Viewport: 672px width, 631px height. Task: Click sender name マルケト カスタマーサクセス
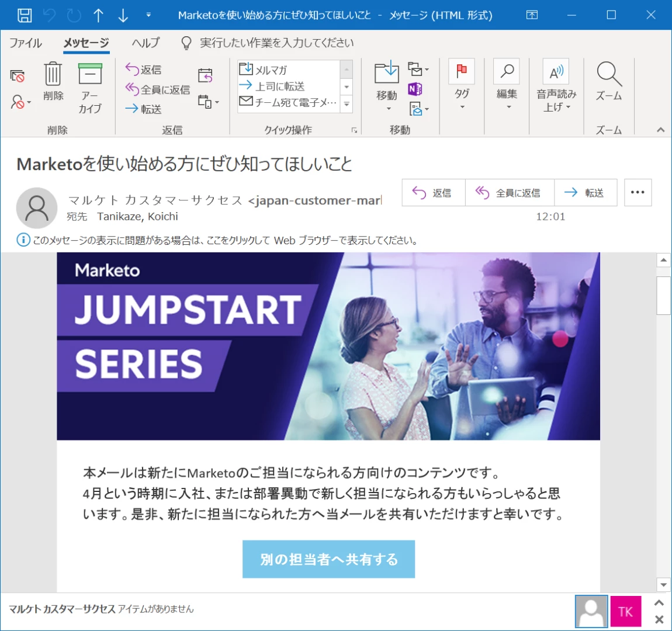(155, 200)
